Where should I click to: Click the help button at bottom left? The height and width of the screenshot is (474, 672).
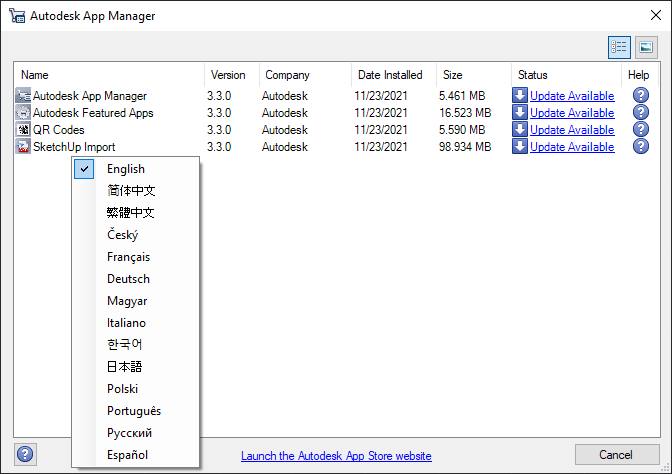tap(25, 454)
